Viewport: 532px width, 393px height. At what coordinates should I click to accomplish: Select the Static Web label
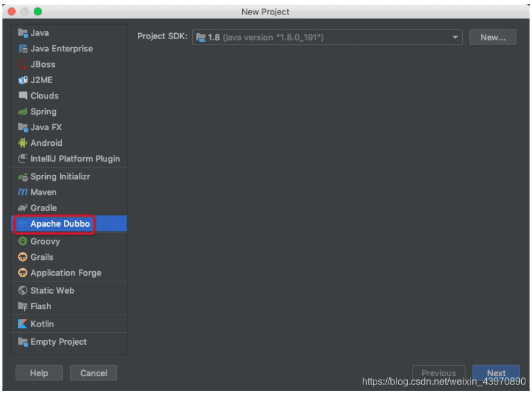(x=52, y=291)
